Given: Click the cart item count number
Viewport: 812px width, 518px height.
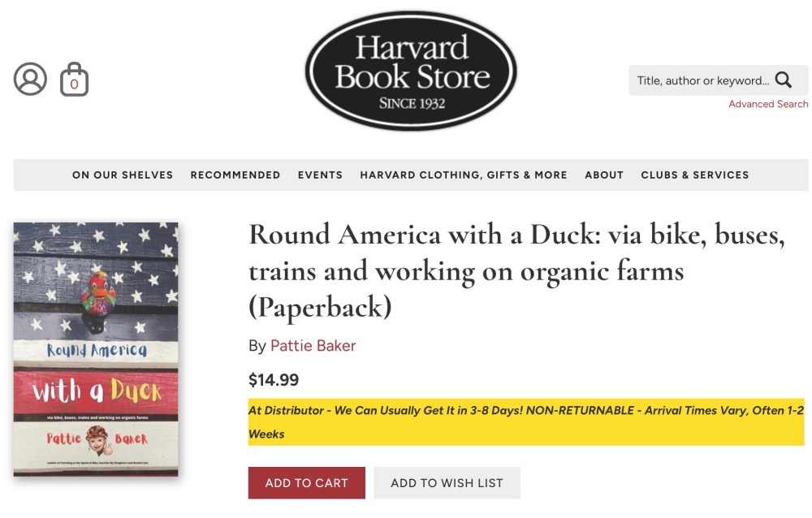Looking at the screenshot, I should coord(74,84).
